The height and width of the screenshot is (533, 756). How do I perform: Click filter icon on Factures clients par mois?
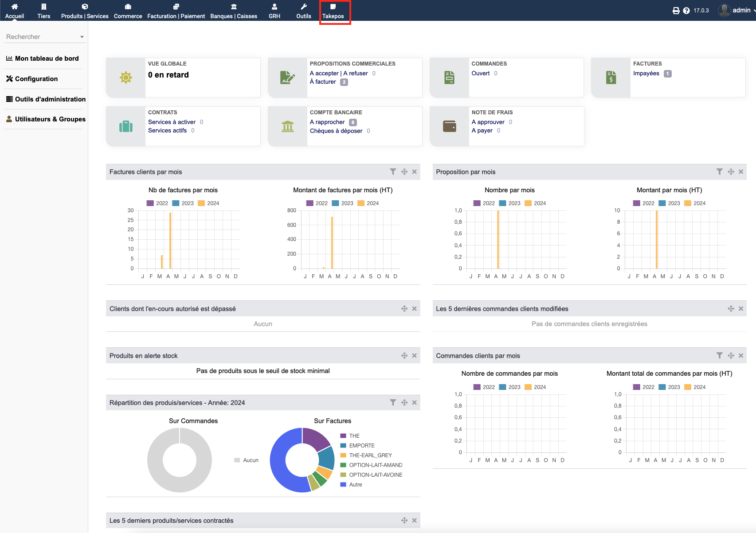pyautogui.click(x=393, y=172)
